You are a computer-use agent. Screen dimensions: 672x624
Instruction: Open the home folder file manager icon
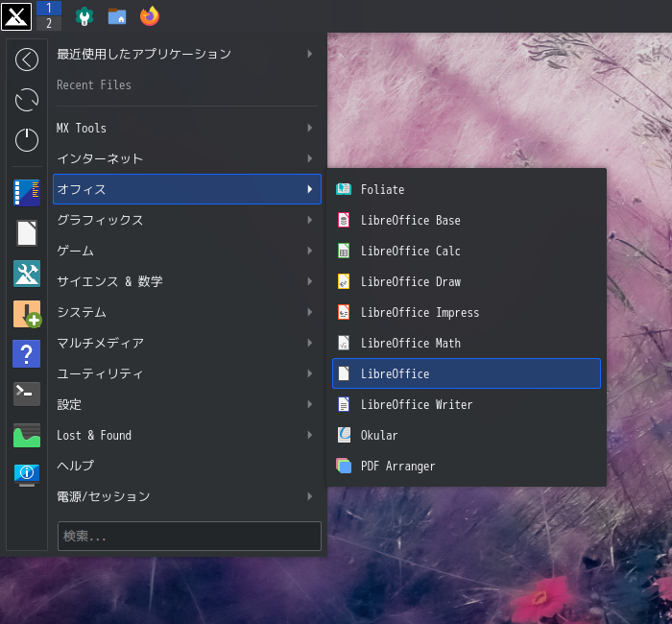coord(117,16)
